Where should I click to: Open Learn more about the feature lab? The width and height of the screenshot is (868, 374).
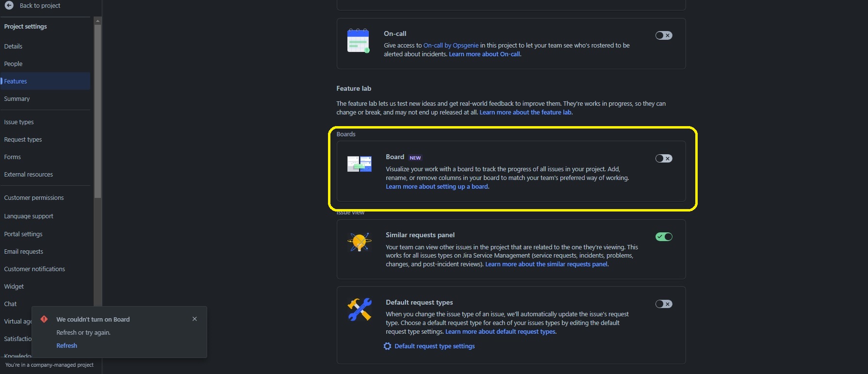click(525, 113)
